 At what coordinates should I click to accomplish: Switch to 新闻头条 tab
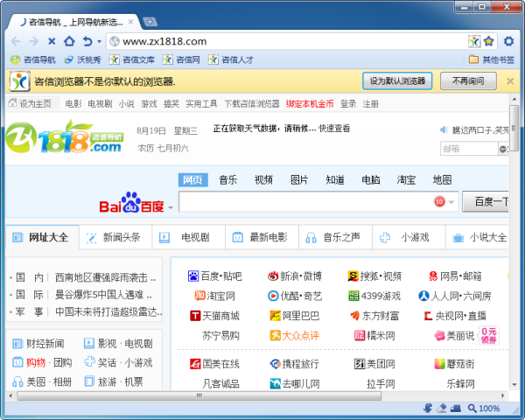click(x=115, y=237)
